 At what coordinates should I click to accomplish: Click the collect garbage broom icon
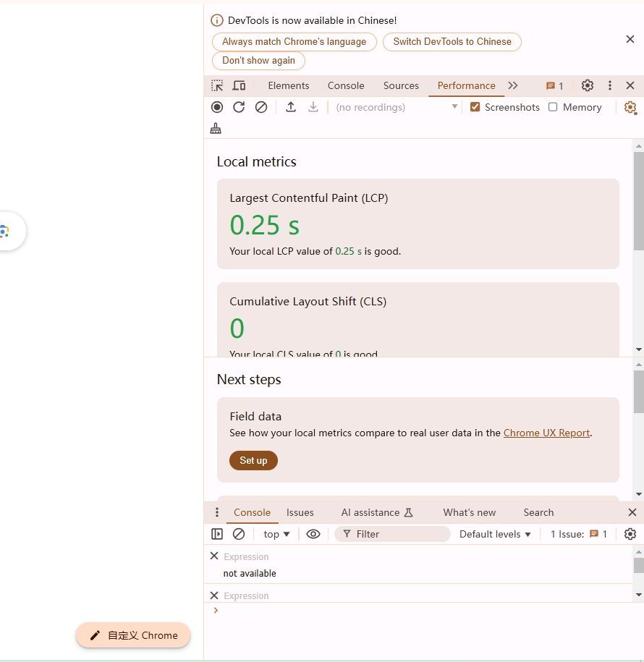(x=216, y=128)
